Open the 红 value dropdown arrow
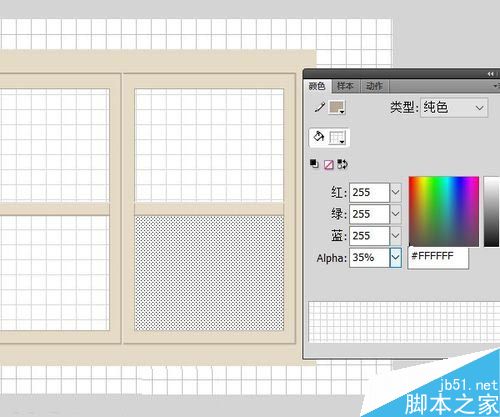500x417 pixels. 396,192
